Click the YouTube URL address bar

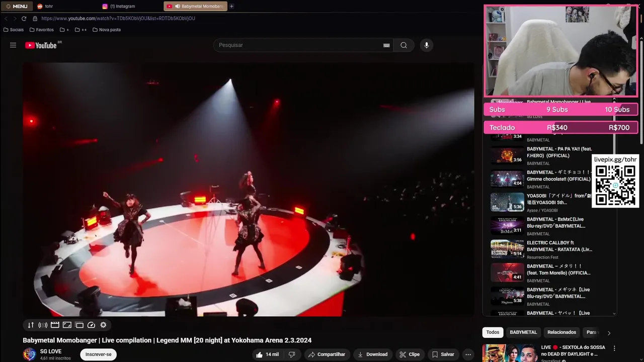click(118, 19)
